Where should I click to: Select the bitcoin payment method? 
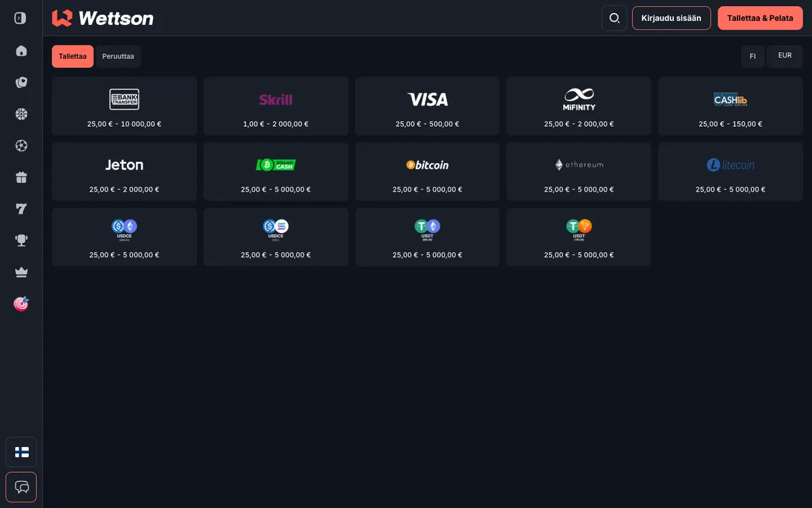click(428, 171)
